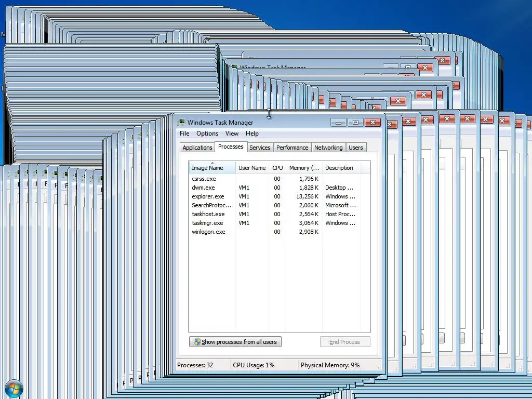Click the 3,064 K memory value
The height and width of the screenshot is (399, 532).
point(309,223)
